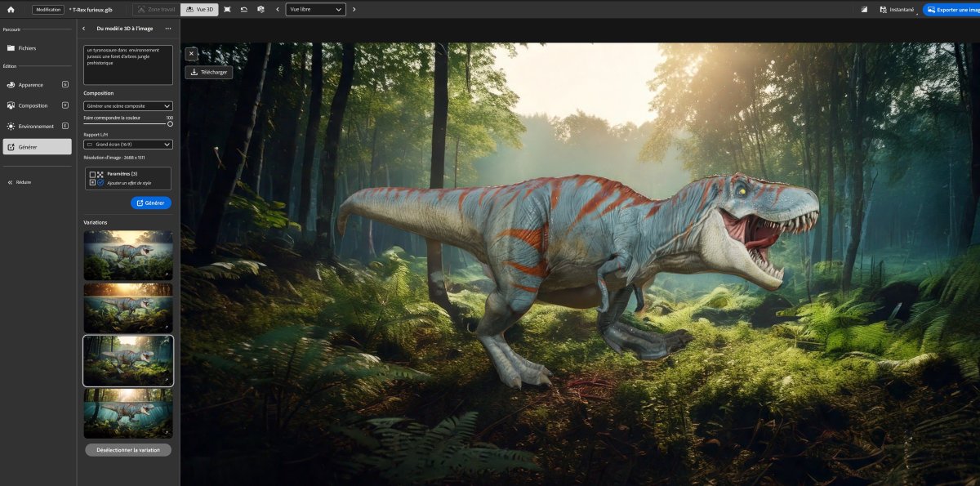Expand the "Générer une scène composite" dropdown

point(127,106)
